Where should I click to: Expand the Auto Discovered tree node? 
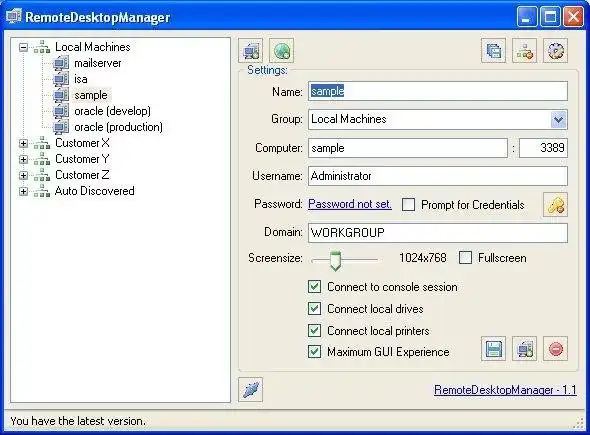(x=23, y=192)
